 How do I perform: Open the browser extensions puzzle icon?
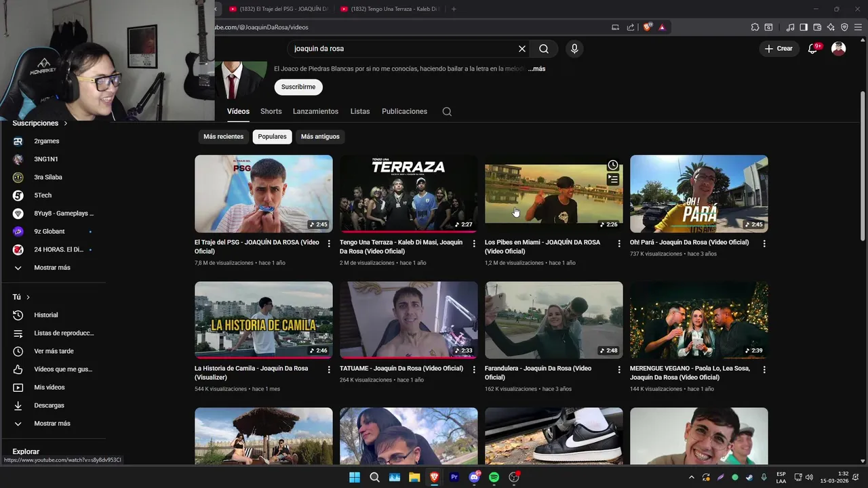755,27
